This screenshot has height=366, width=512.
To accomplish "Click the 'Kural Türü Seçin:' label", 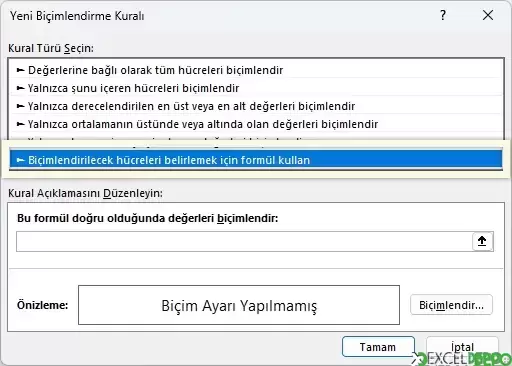I will click(51, 48).
